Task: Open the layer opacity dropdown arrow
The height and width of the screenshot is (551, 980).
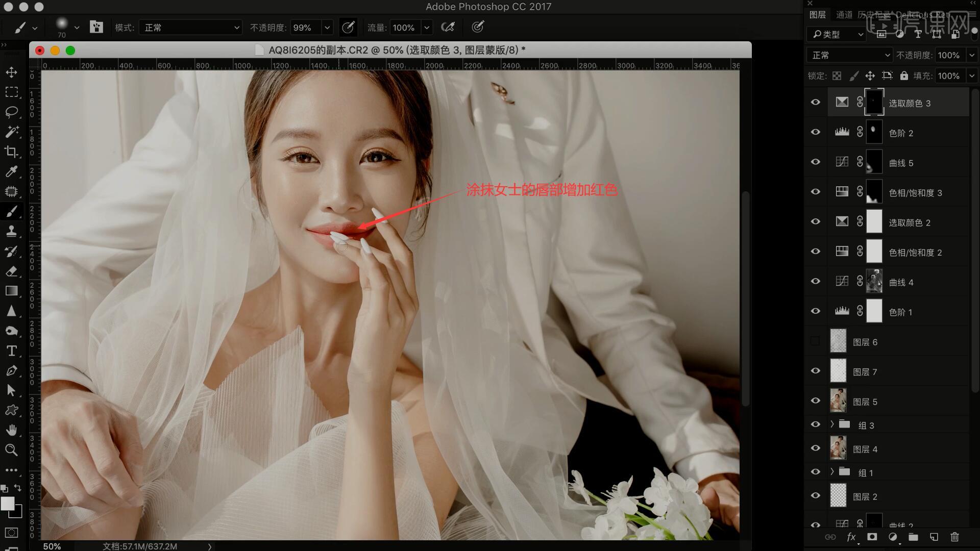Action: click(972, 55)
